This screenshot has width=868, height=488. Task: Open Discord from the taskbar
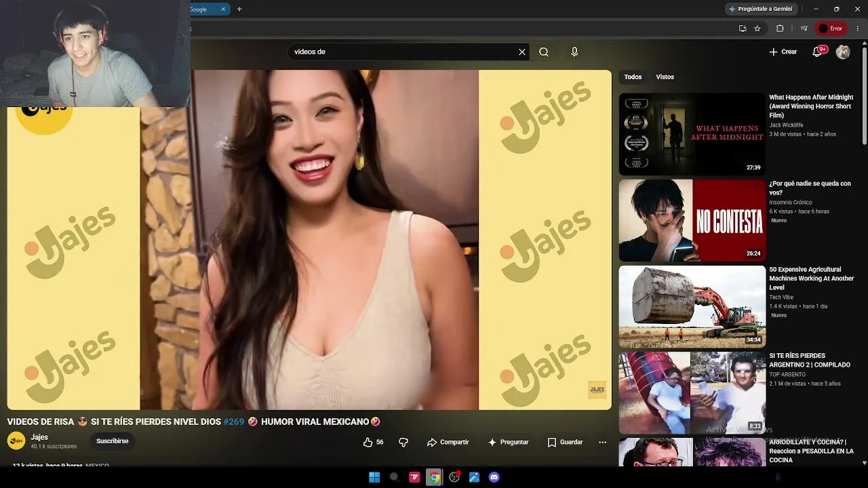click(494, 477)
